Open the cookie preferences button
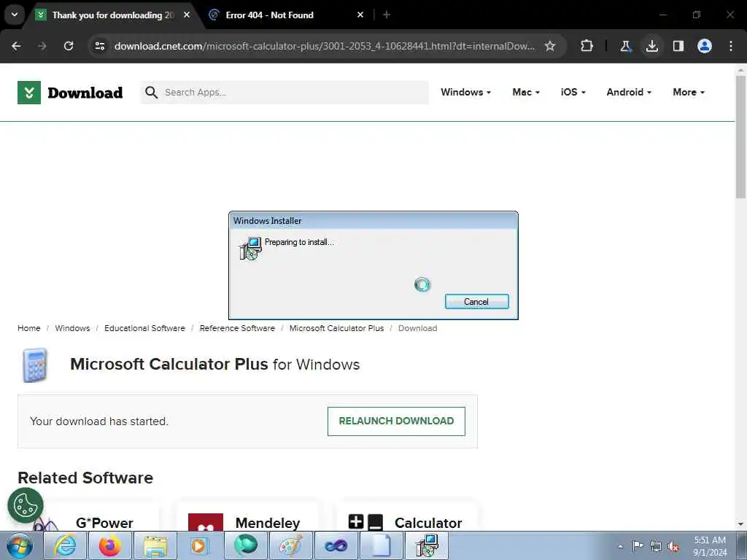 26,505
